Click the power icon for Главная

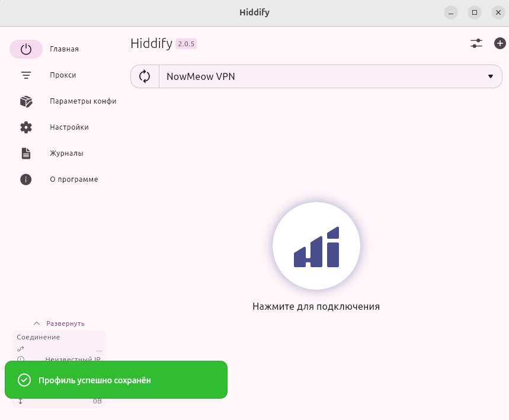coord(26,49)
